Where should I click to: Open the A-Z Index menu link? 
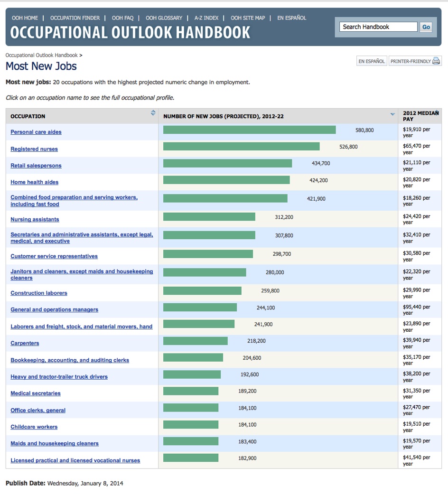tap(206, 18)
